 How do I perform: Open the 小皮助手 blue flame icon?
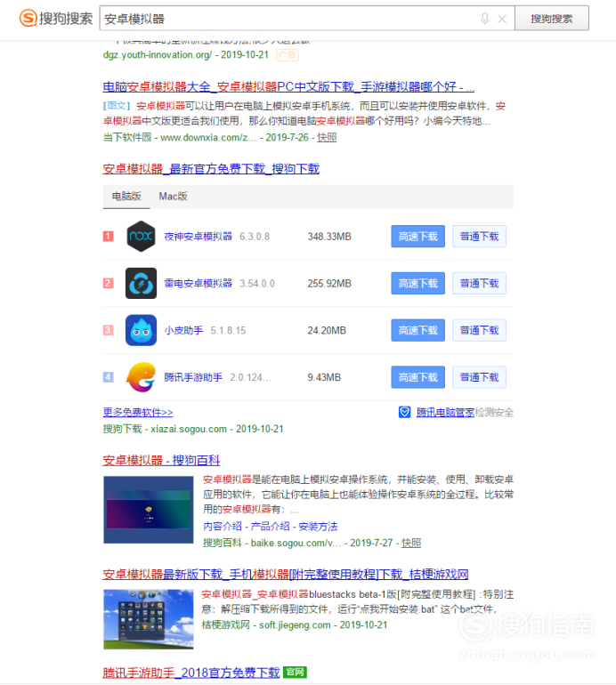click(x=141, y=330)
